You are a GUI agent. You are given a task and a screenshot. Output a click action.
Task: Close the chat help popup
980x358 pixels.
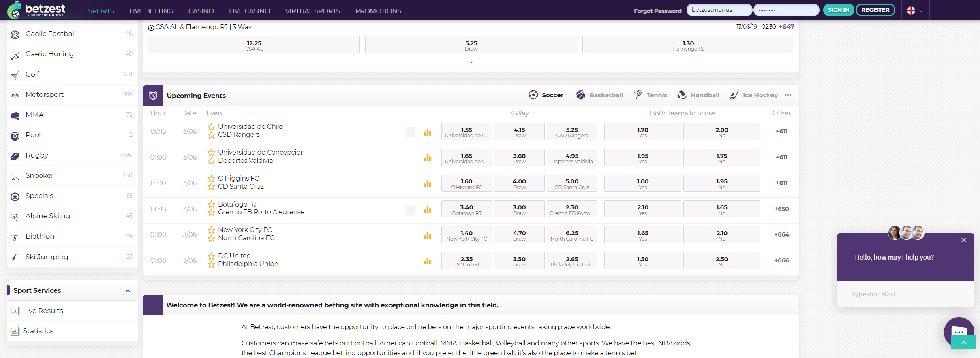pos(963,240)
